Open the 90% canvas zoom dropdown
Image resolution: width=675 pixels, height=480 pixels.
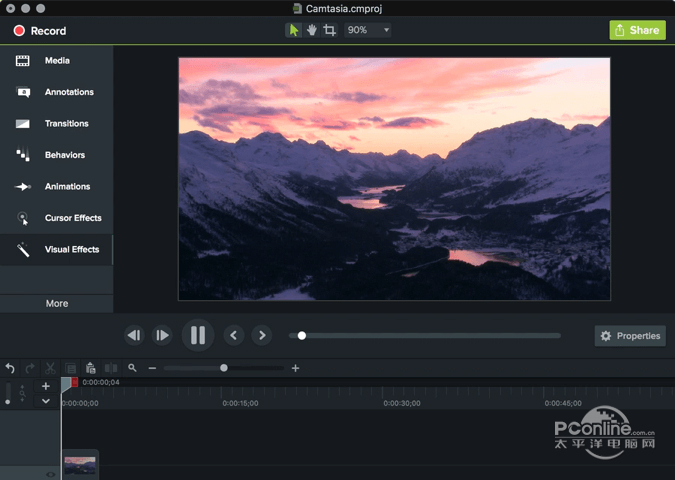(368, 30)
